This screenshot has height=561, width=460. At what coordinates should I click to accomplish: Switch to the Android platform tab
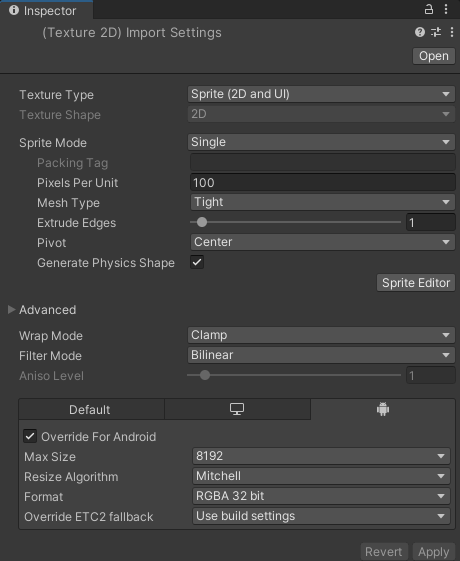(x=383, y=409)
